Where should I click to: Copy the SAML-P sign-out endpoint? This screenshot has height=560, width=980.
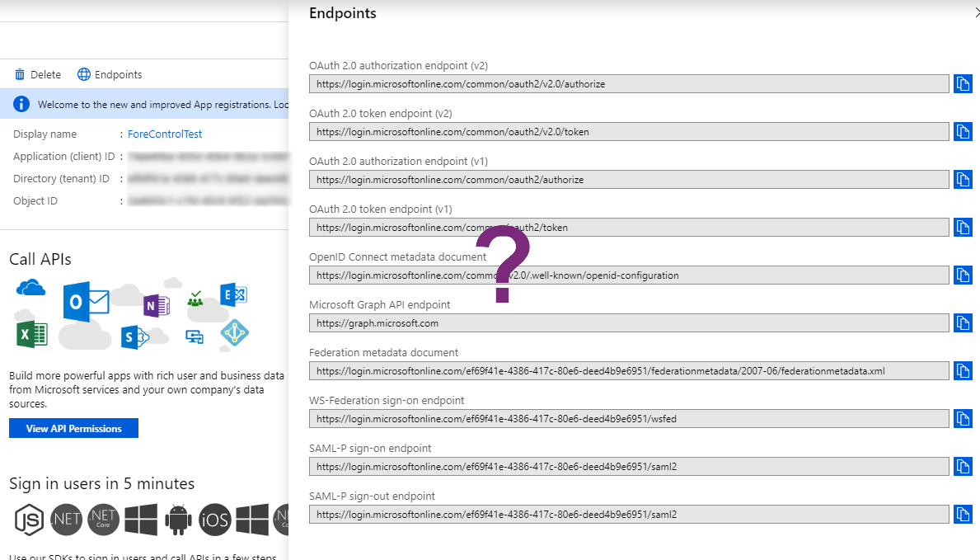963,514
